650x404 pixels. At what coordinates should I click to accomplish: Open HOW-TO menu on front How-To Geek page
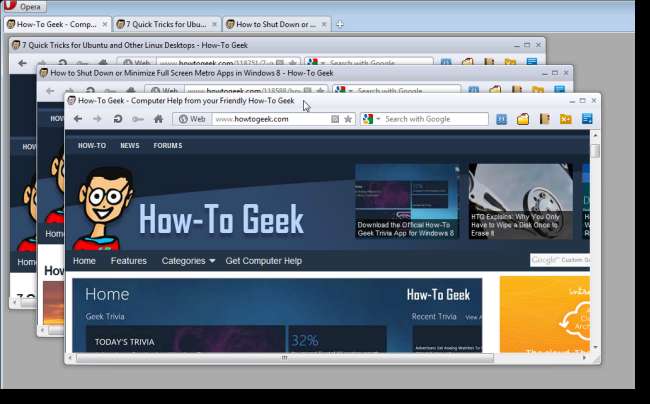pos(92,145)
